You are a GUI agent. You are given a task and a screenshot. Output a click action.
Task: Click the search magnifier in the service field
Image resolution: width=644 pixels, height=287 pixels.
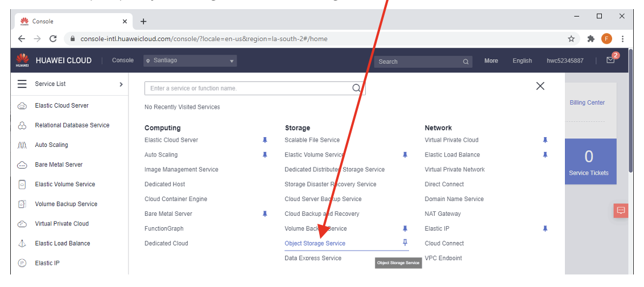pyautogui.click(x=357, y=88)
